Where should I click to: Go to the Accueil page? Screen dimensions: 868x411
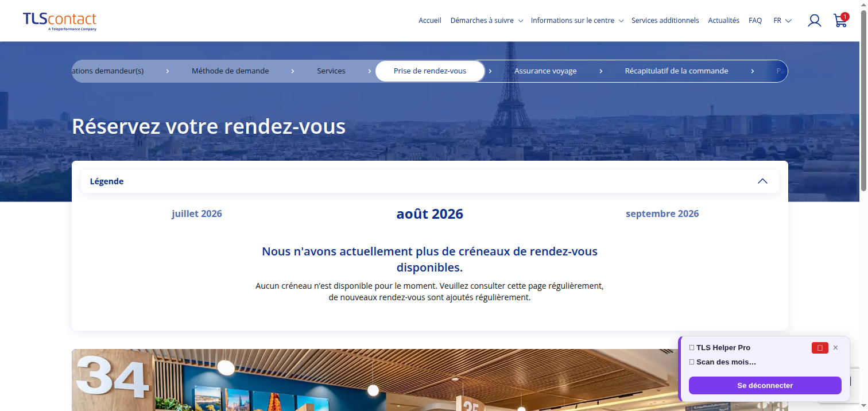430,21
